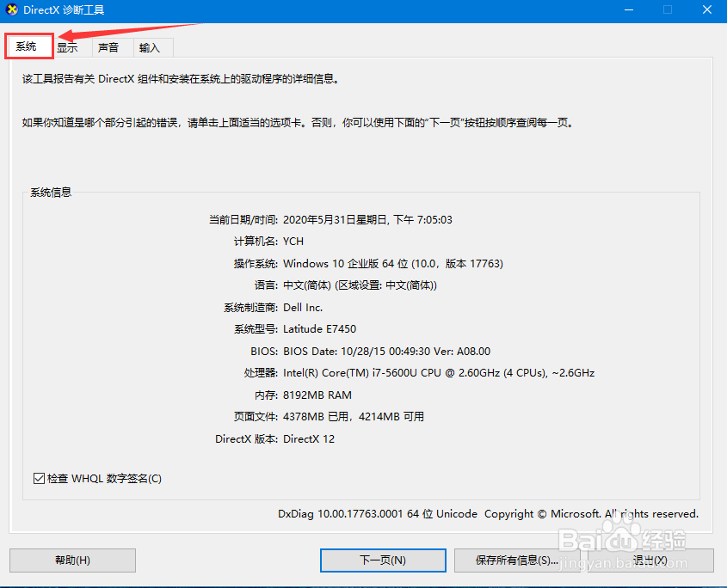Open the 声音 (Sound) tab

[109, 47]
